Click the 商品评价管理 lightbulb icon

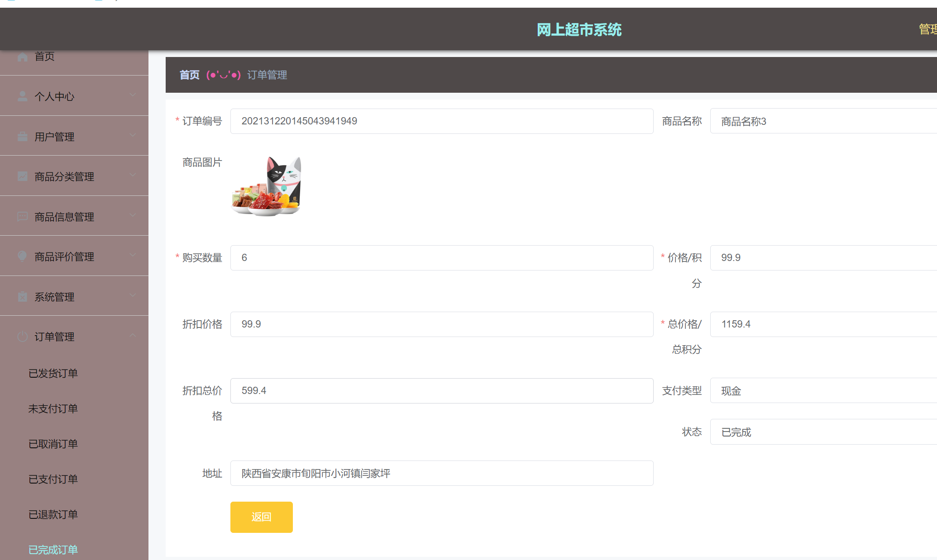pyautogui.click(x=22, y=256)
